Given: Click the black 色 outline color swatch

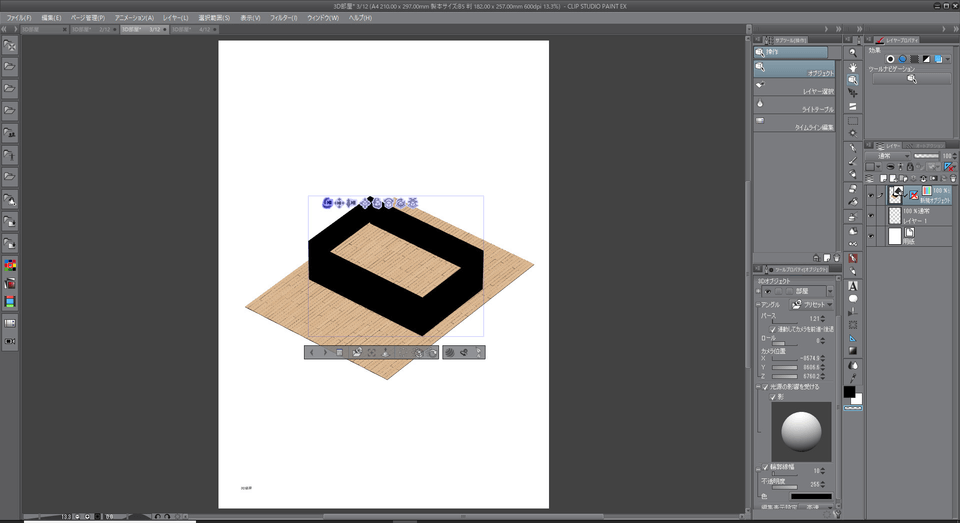Looking at the screenshot, I should (810, 495).
